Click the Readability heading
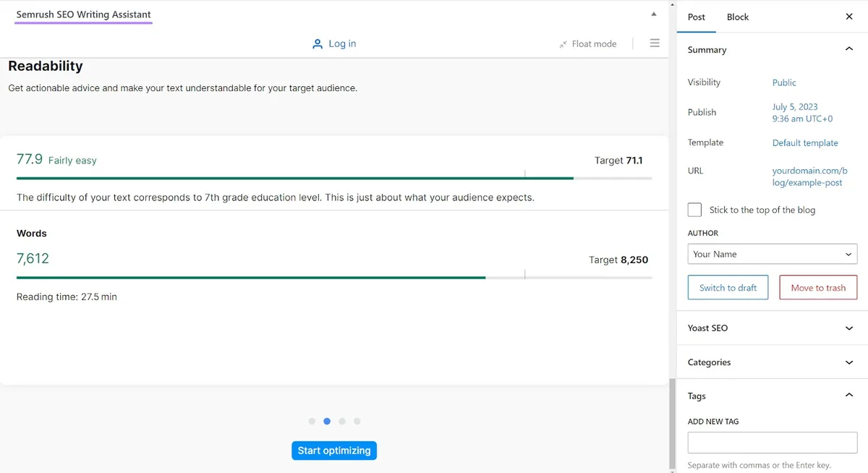This screenshot has width=868, height=473. pyautogui.click(x=46, y=66)
